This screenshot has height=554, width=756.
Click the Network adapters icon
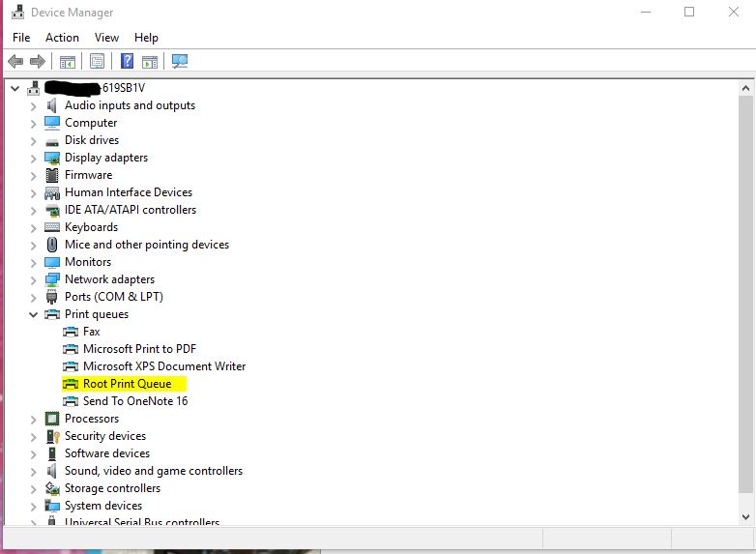point(52,279)
